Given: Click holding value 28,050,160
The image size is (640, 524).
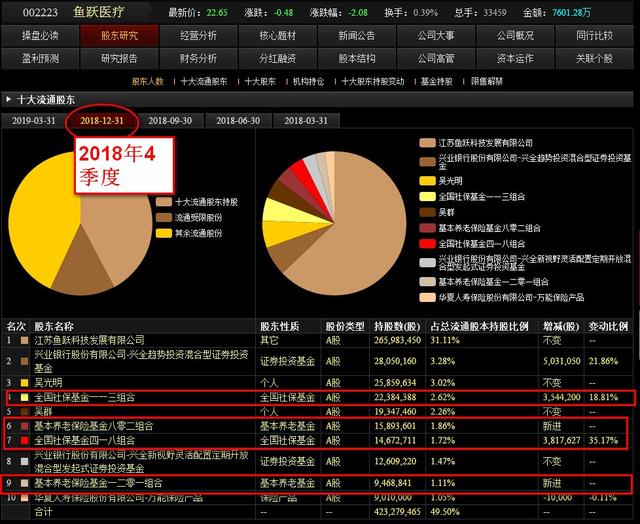Looking at the screenshot, I should [395, 361].
